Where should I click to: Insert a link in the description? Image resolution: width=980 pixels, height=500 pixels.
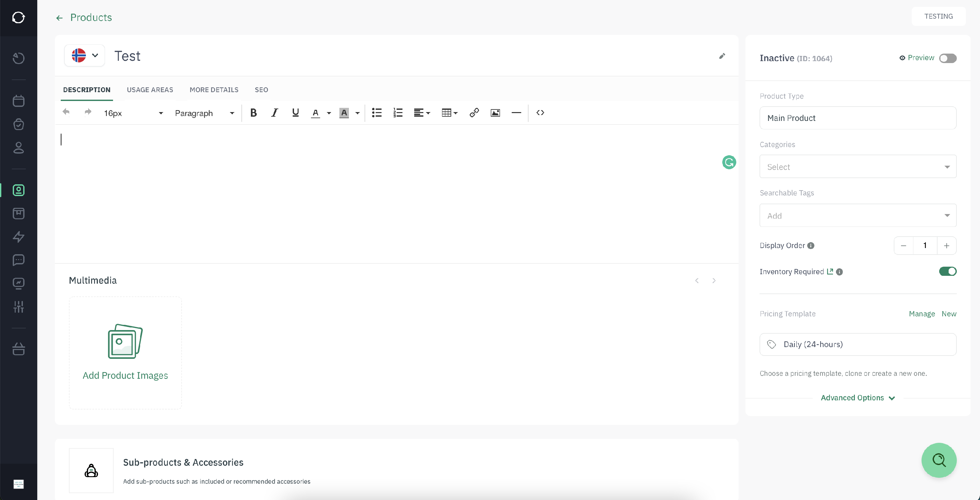pos(474,113)
